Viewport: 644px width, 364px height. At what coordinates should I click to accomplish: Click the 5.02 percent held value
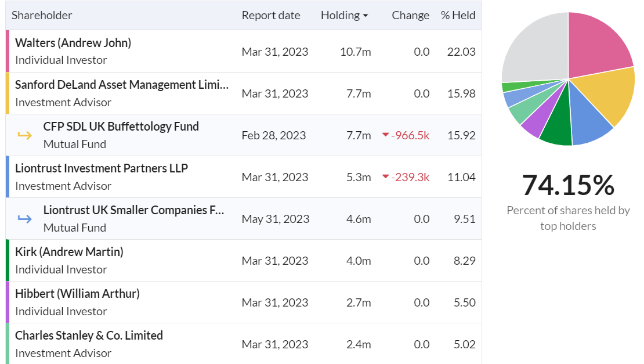click(x=465, y=344)
